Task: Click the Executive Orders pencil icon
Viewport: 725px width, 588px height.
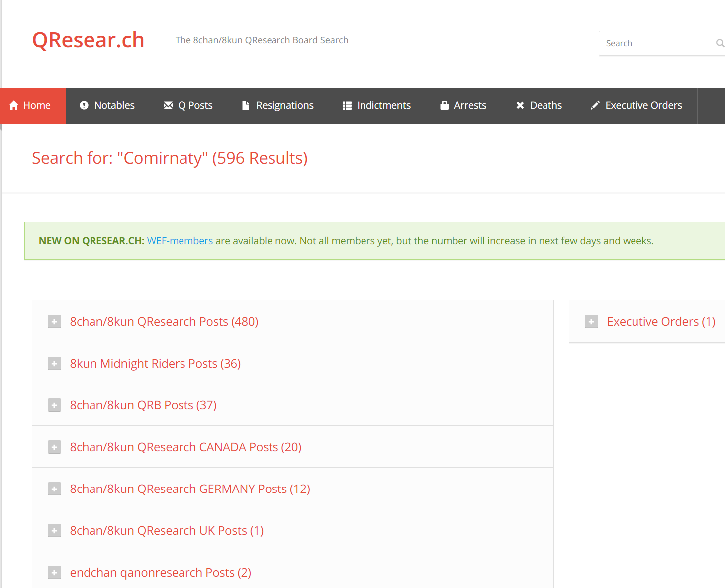Action: coord(595,105)
